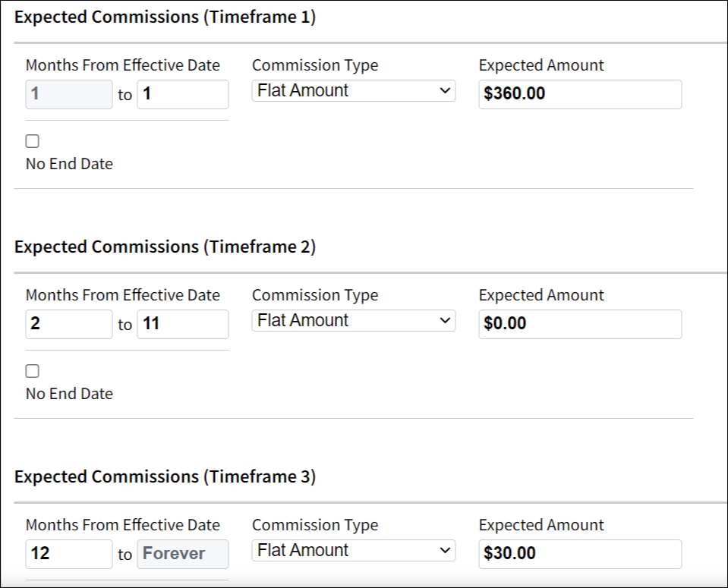Click the disabled starting month field showing 1
This screenshot has height=588, width=728.
[68, 94]
